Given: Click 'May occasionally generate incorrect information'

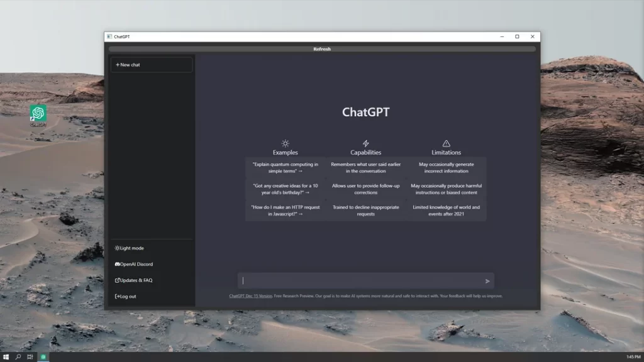Looking at the screenshot, I should [446, 167].
